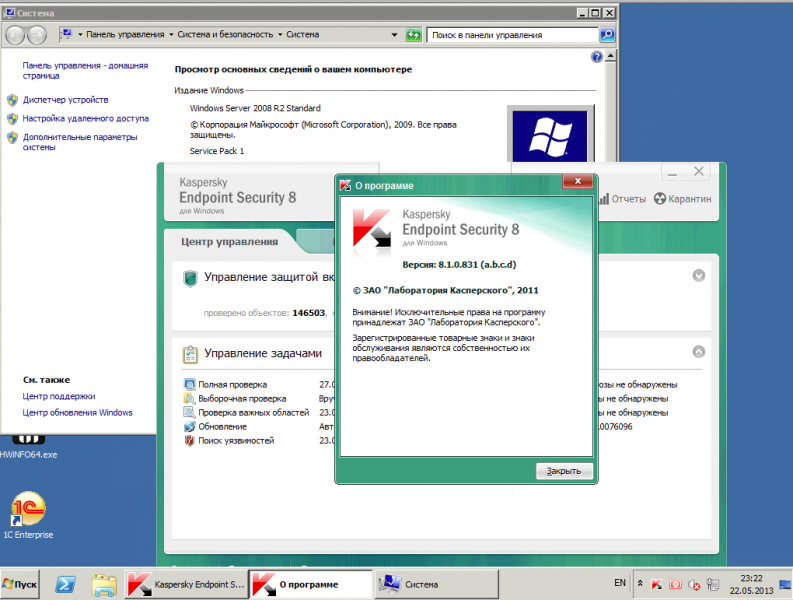
Task: Click Выборочная проверка task name
Action: (x=242, y=399)
